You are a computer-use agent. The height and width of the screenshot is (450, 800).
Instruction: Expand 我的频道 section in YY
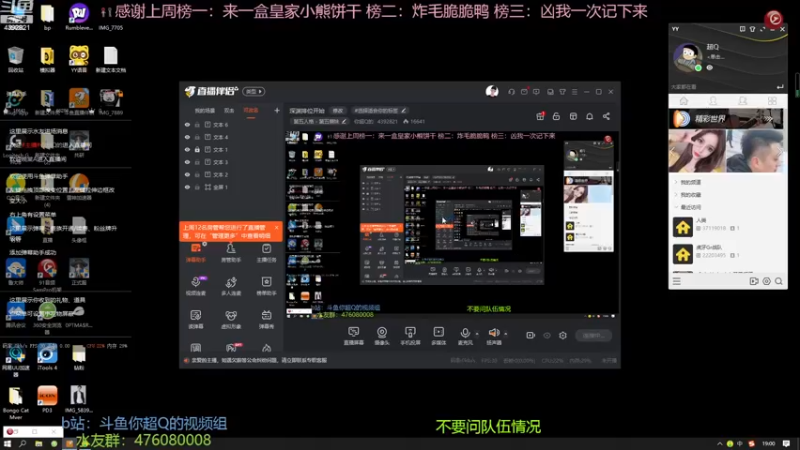click(x=690, y=182)
